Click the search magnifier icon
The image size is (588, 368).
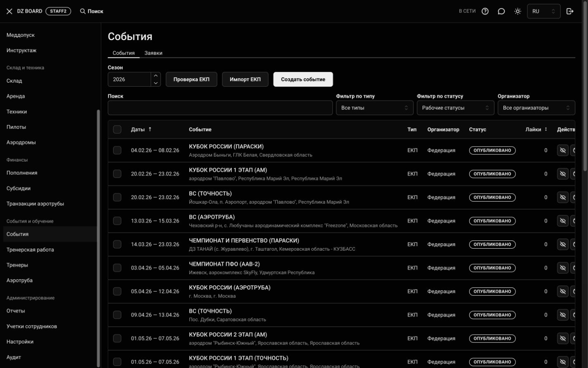click(x=83, y=11)
